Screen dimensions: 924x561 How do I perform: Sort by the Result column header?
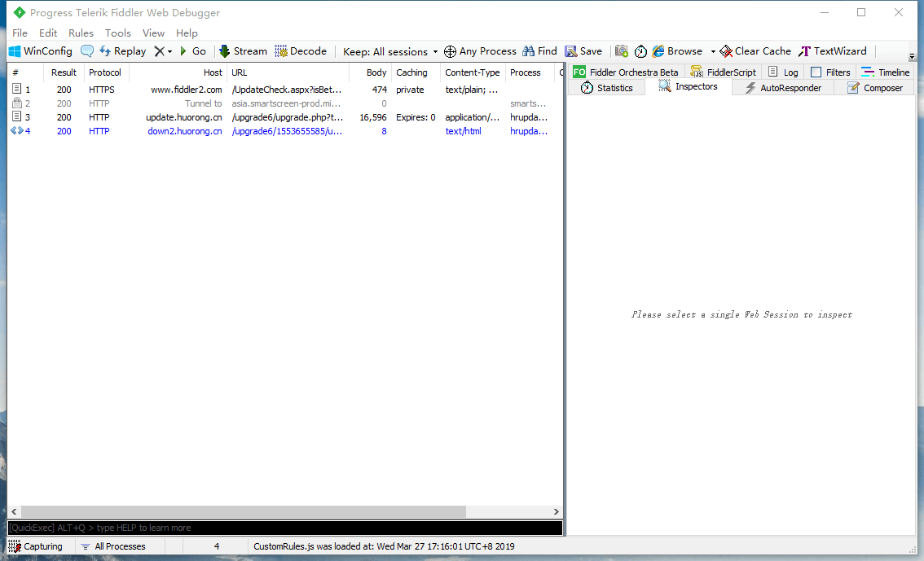point(64,72)
